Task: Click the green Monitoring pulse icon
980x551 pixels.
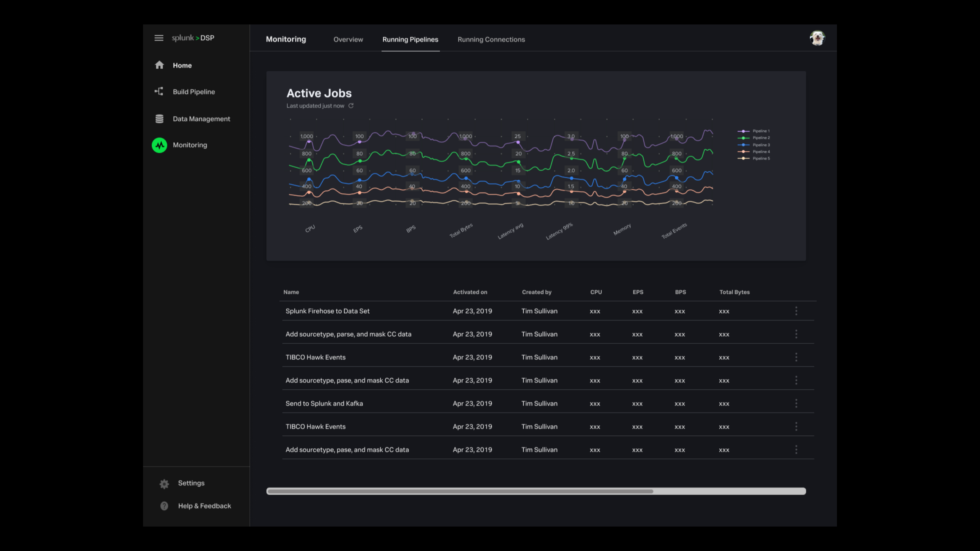Action: click(x=159, y=145)
